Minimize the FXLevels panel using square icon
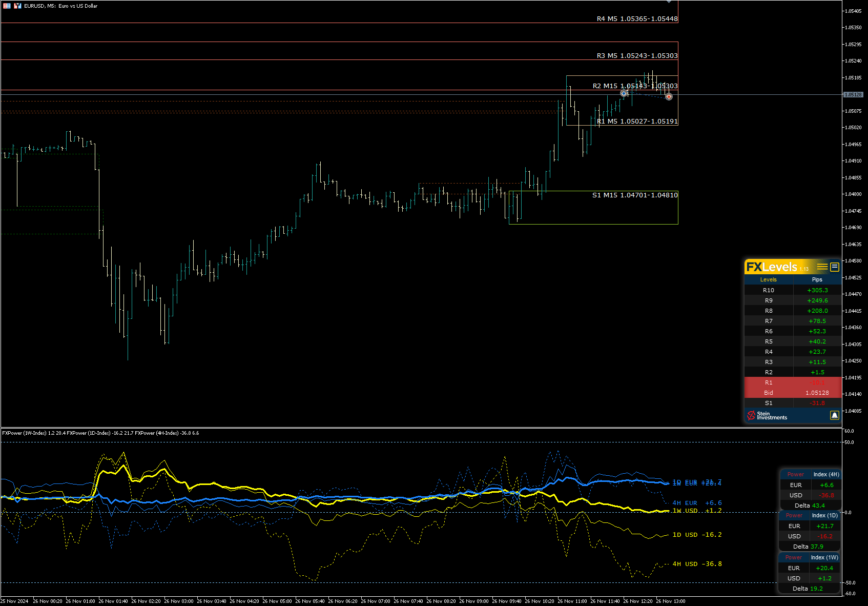868x606 pixels. (x=835, y=267)
